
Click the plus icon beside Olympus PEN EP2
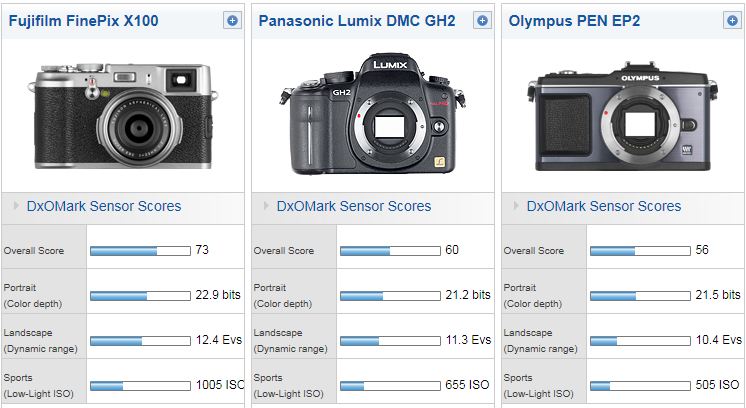732,20
